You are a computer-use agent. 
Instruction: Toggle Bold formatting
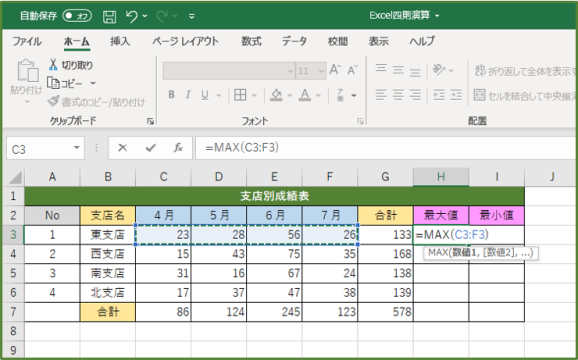171,95
